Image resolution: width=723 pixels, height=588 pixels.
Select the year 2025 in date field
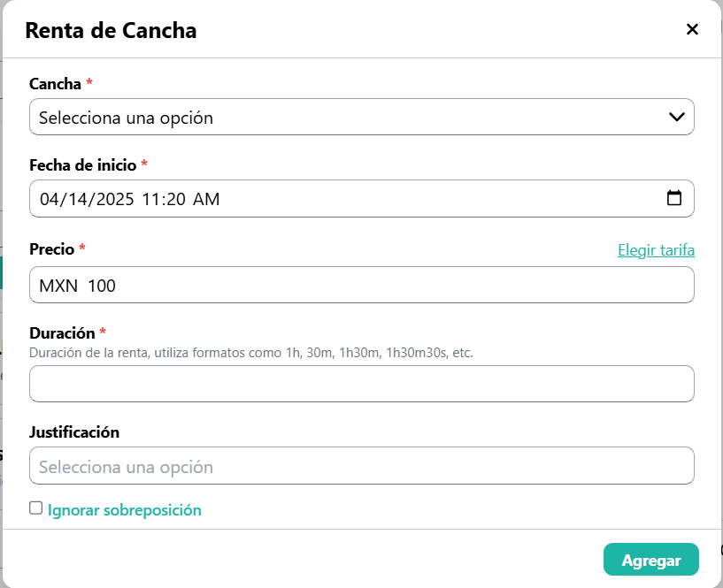[x=113, y=199]
